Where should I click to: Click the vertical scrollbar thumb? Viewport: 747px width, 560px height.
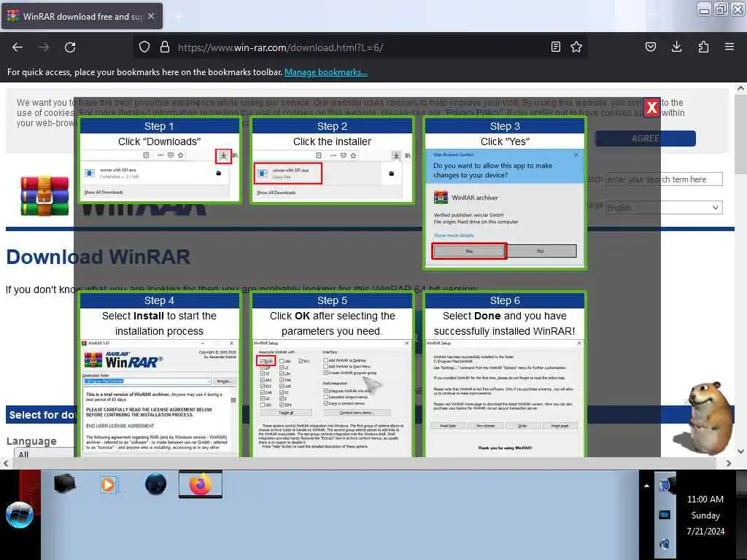pyautogui.click(x=740, y=134)
